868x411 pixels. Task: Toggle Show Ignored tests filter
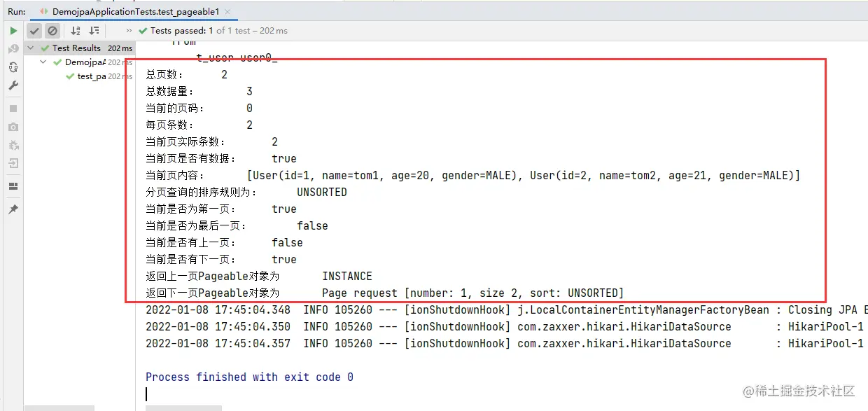[52, 31]
